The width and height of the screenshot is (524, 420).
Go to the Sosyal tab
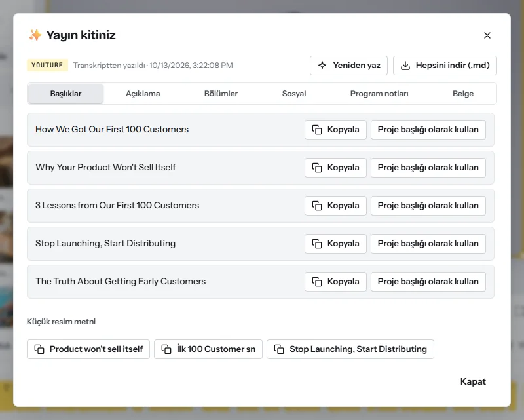pos(294,94)
